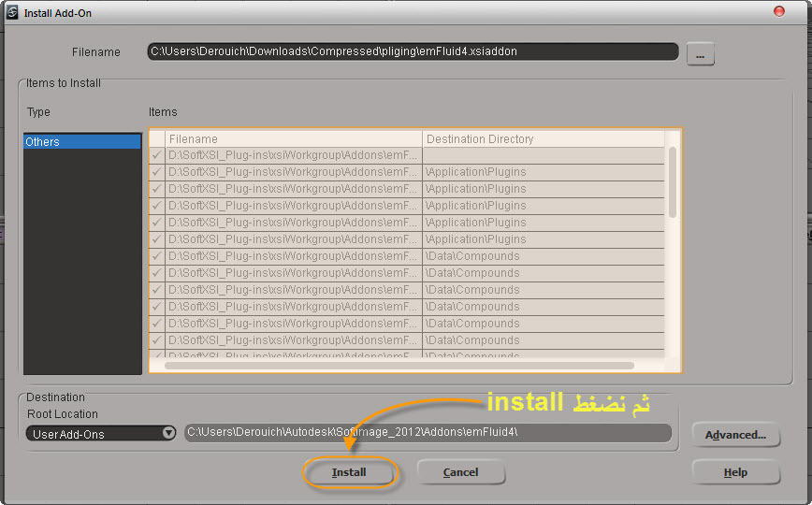
Task: Select the Others type in the list
Action: point(82,141)
